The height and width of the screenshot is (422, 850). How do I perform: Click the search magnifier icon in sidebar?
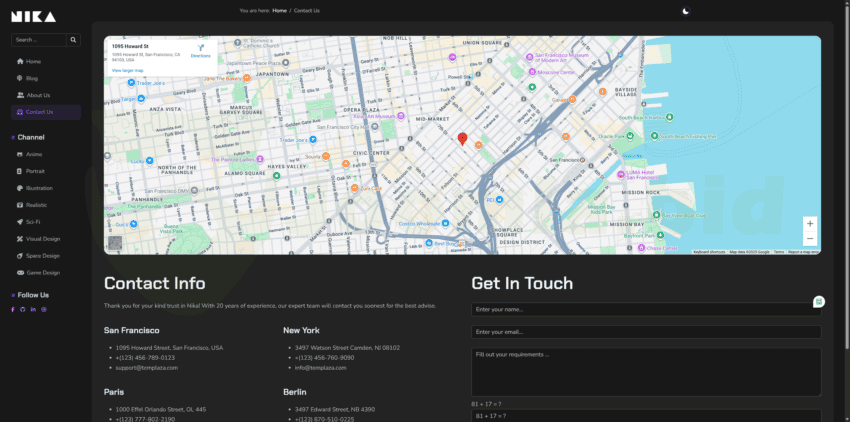pyautogui.click(x=73, y=40)
